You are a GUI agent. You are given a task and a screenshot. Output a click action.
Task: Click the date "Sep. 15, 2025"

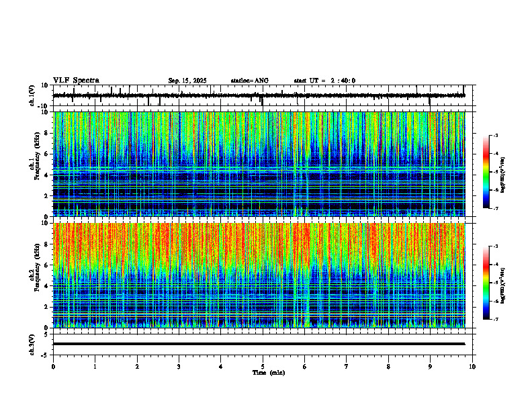187,81
